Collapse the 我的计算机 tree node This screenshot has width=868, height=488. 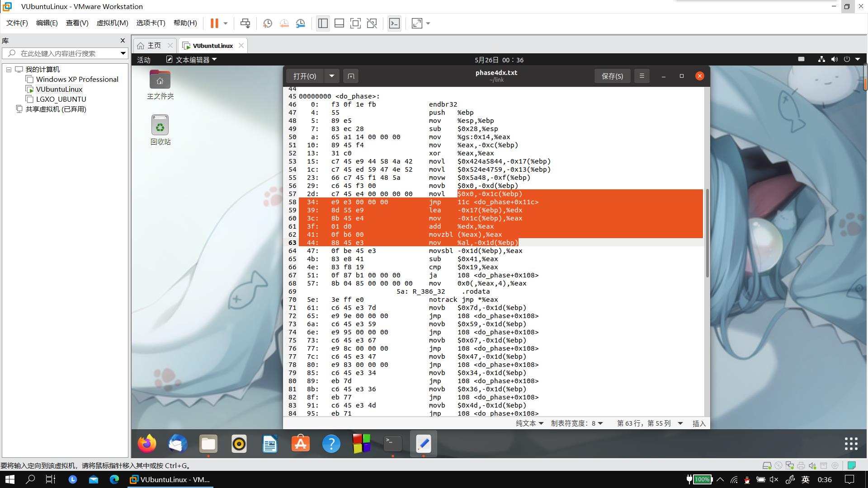pyautogui.click(x=9, y=70)
